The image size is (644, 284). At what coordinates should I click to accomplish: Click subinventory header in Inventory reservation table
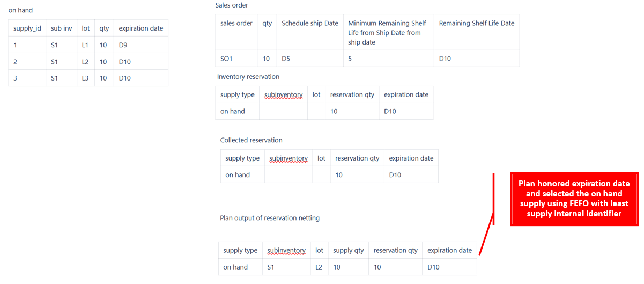click(x=283, y=94)
